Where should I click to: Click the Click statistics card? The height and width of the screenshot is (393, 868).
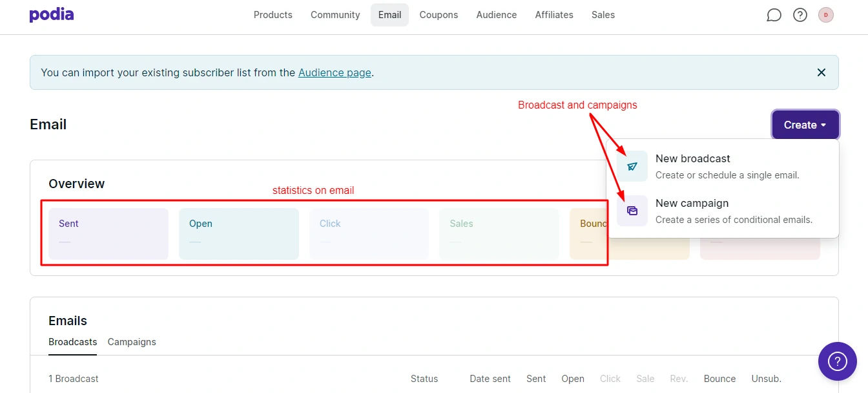pyautogui.click(x=369, y=234)
